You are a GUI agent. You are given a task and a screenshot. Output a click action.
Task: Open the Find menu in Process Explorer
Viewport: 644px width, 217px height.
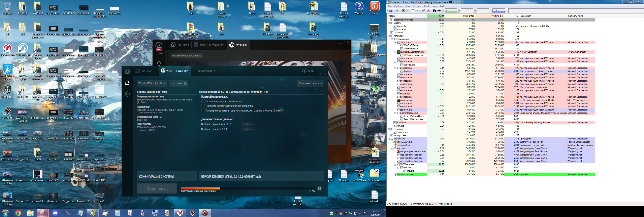(x=426, y=6)
